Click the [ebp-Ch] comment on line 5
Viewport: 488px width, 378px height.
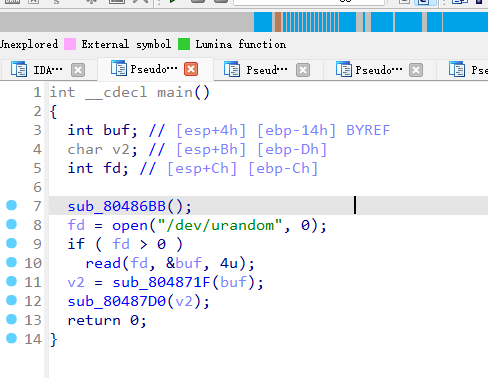283,168
